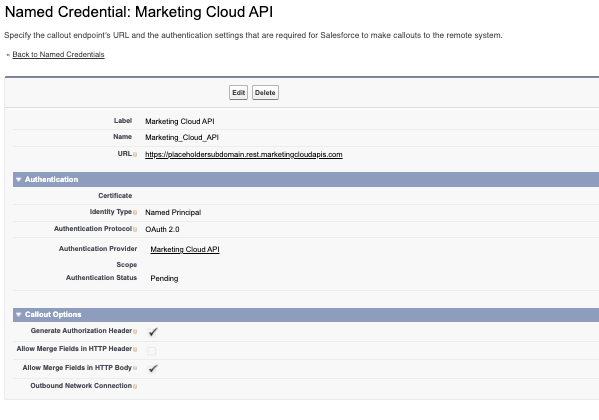
Task: Go back to Named Credentials
Action: pos(58,54)
